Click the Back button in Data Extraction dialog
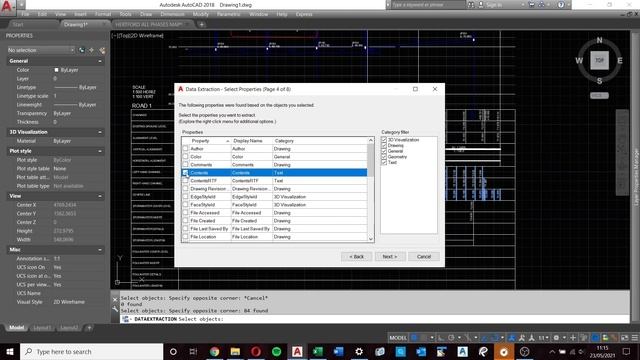 356,256
